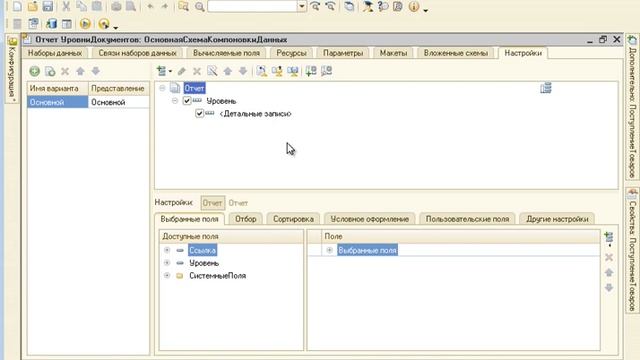The image size is (640, 360).
Task: Move the selected field down in the Поле list
Action: point(609,288)
